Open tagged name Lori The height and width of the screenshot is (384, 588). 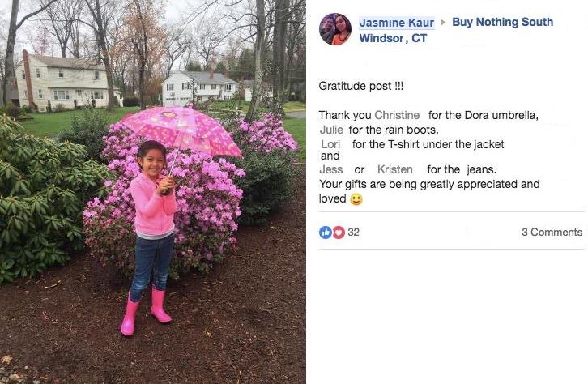click(330, 144)
